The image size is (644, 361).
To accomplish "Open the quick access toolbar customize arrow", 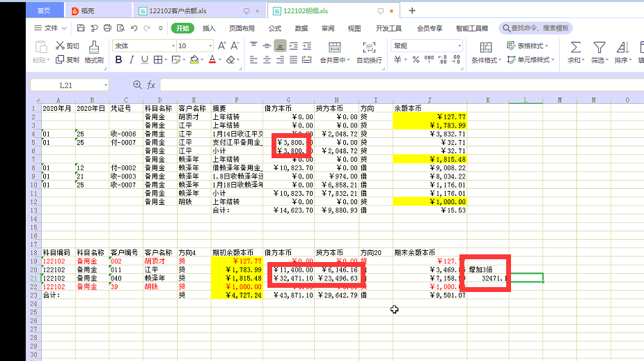I will 161,28.
